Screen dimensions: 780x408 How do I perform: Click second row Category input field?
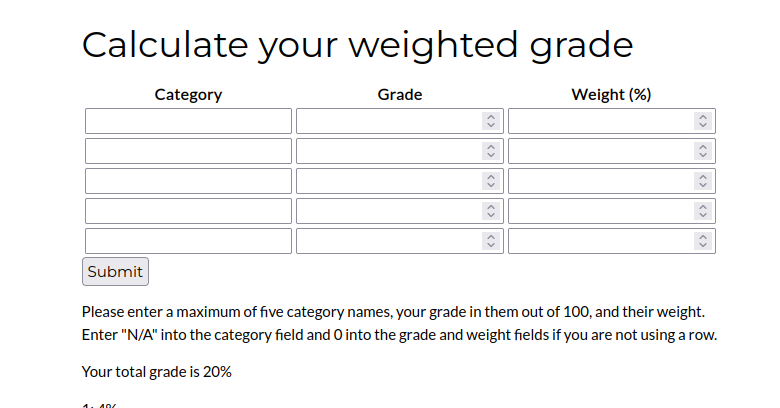(188, 151)
